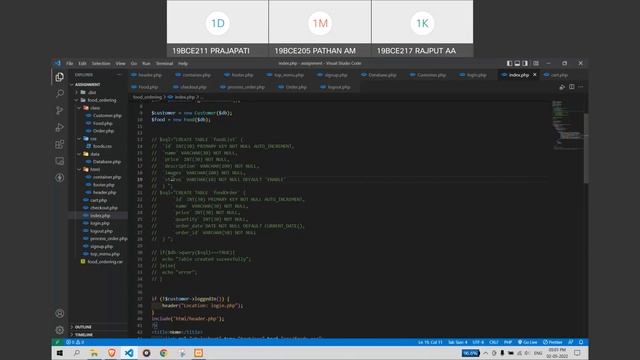Click the Split Editor icon
640x360 pixels.
(571, 87)
